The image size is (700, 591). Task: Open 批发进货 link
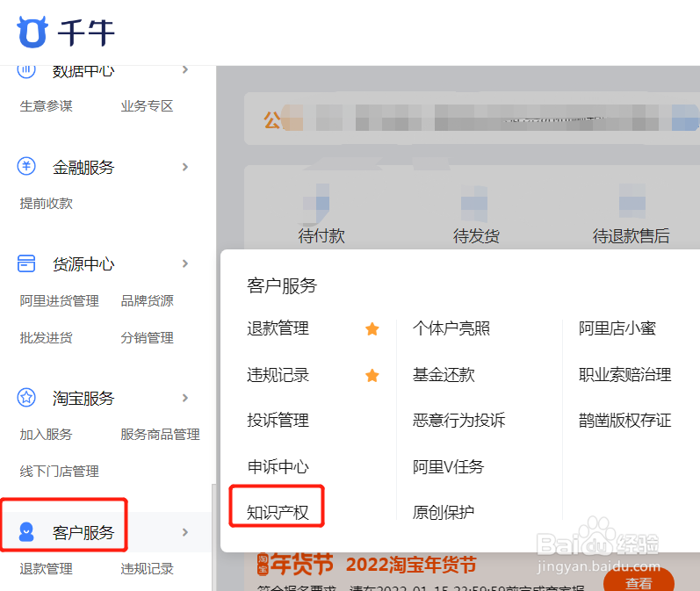(x=46, y=338)
